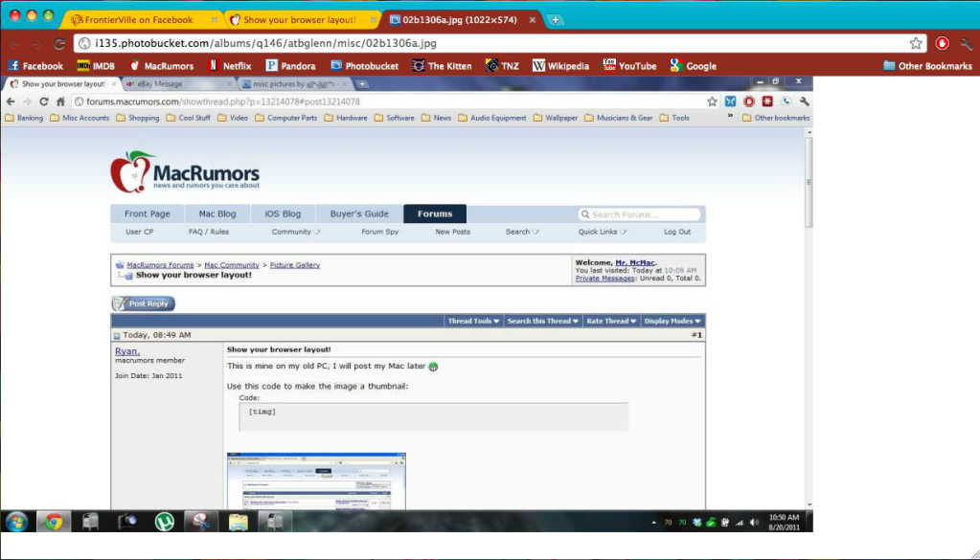Open the Thread Tools menu
The height and width of the screenshot is (560, 980).
(x=473, y=321)
